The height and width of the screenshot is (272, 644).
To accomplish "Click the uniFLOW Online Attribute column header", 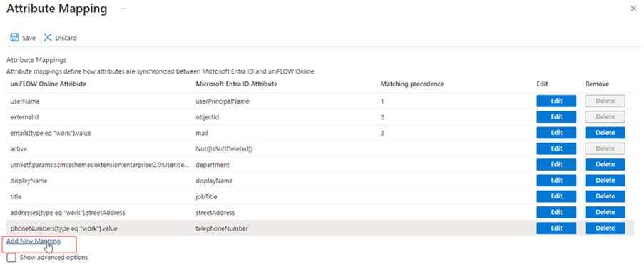I will point(48,84).
